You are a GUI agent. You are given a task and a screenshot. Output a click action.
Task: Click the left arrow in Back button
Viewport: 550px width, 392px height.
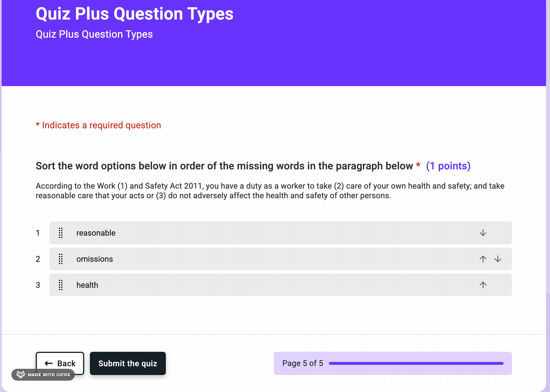pyautogui.click(x=49, y=363)
